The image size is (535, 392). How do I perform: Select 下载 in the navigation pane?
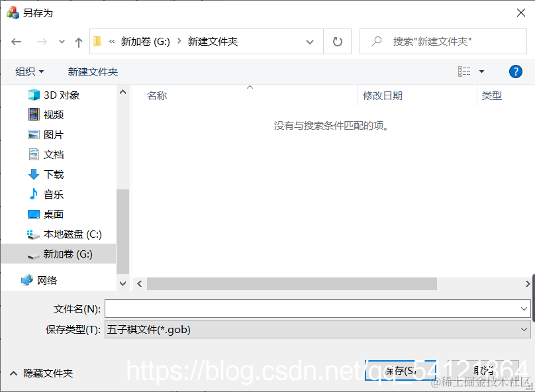54,174
